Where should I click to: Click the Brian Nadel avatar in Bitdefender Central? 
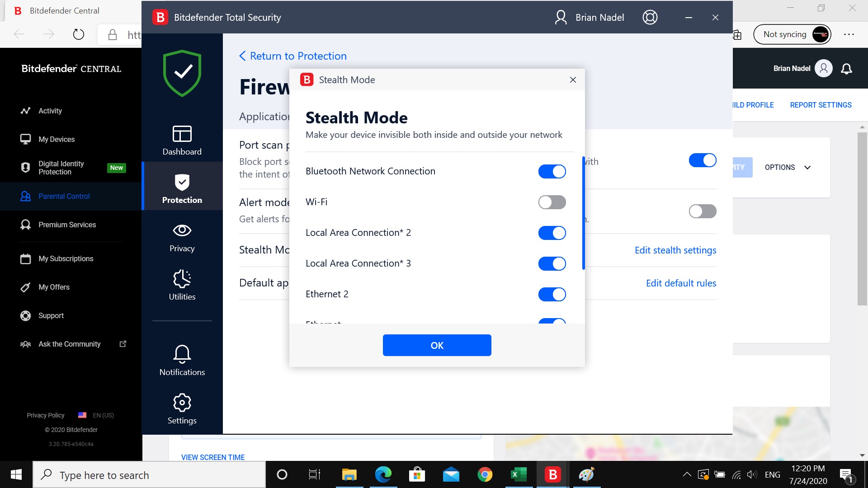[x=823, y=69]
